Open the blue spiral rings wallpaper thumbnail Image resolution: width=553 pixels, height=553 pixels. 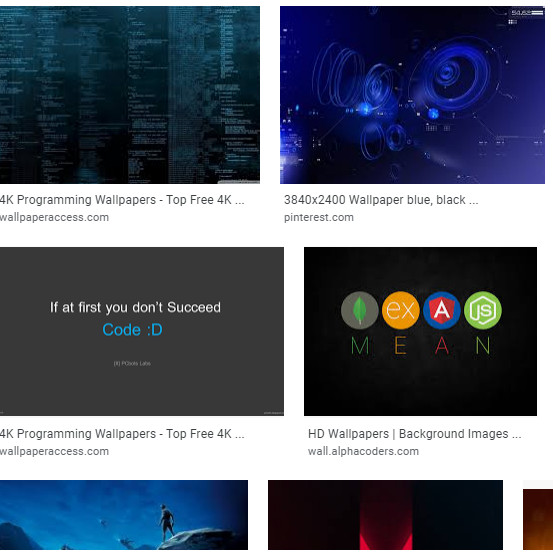412,95
